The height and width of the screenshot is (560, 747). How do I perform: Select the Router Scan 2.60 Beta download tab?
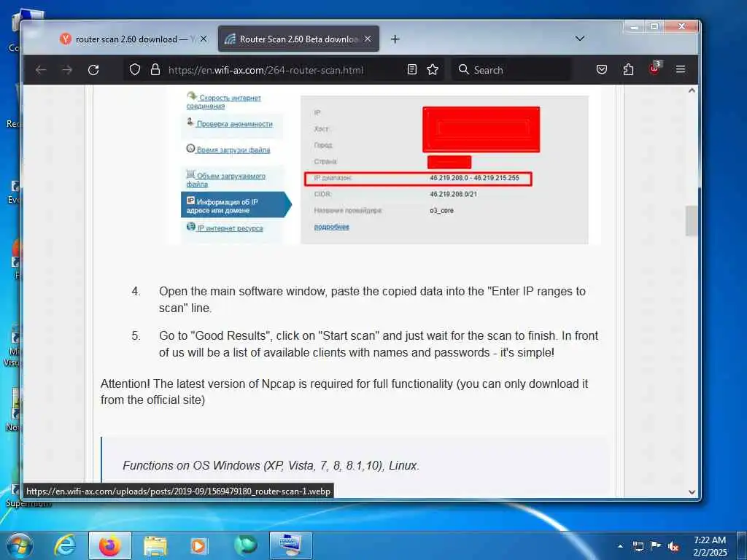298,39
